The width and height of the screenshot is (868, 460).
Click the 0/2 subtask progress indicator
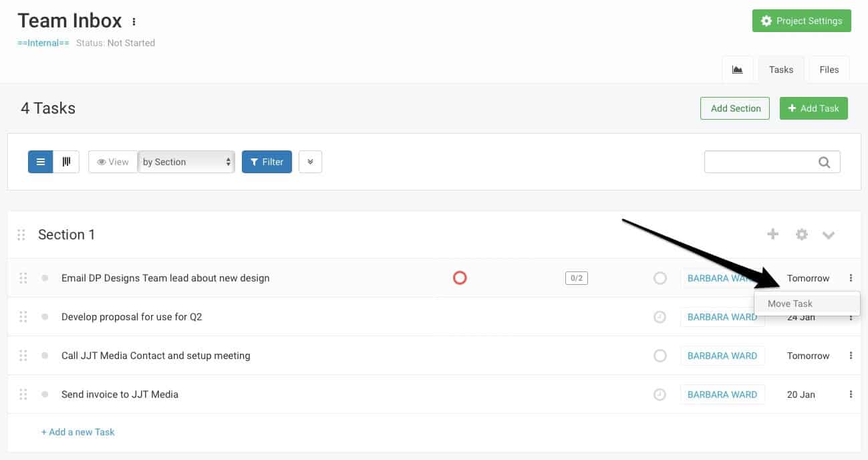575,277
